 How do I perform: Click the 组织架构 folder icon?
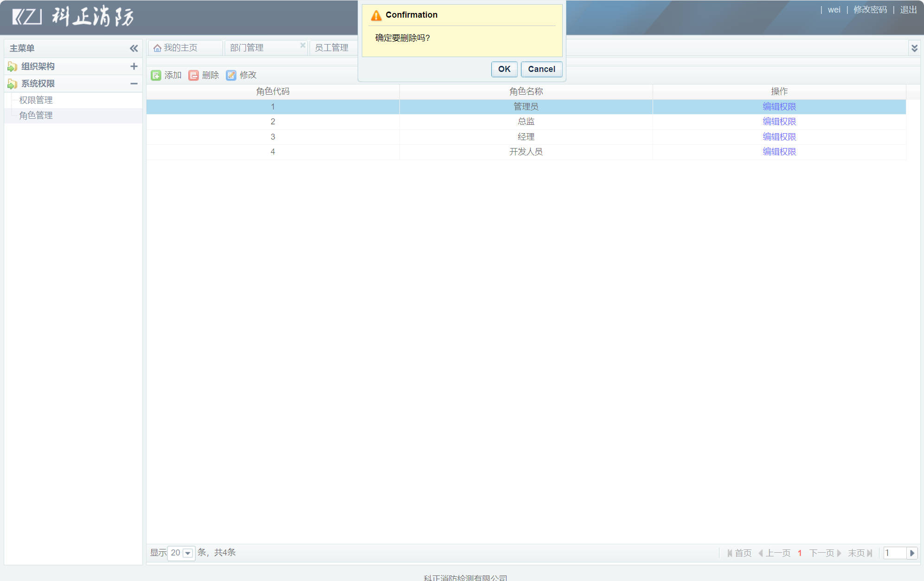(13, 67)
